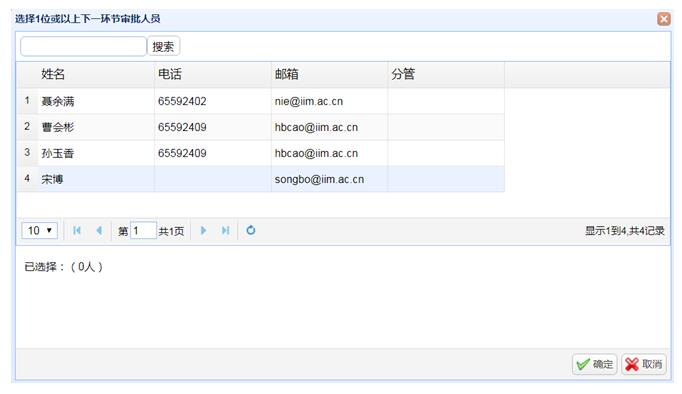Click email nie@iim.ac.cn

309,101
